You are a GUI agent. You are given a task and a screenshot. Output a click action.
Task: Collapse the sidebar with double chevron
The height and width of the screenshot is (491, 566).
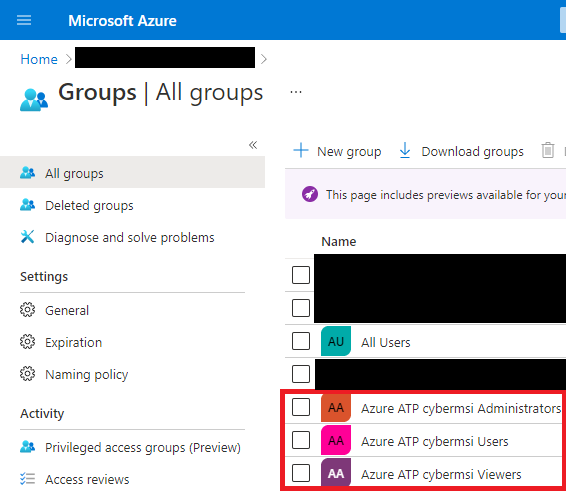click(253, 145)
